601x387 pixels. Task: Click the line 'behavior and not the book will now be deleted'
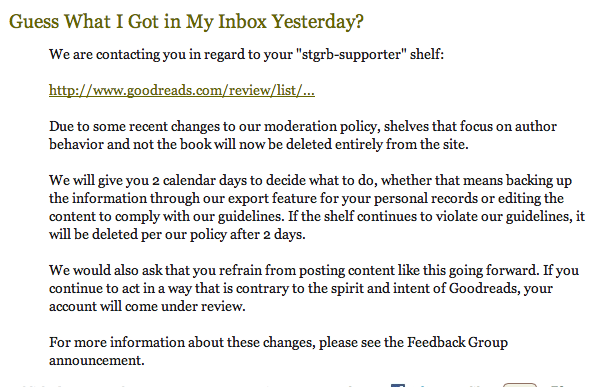tap(259, 144)
